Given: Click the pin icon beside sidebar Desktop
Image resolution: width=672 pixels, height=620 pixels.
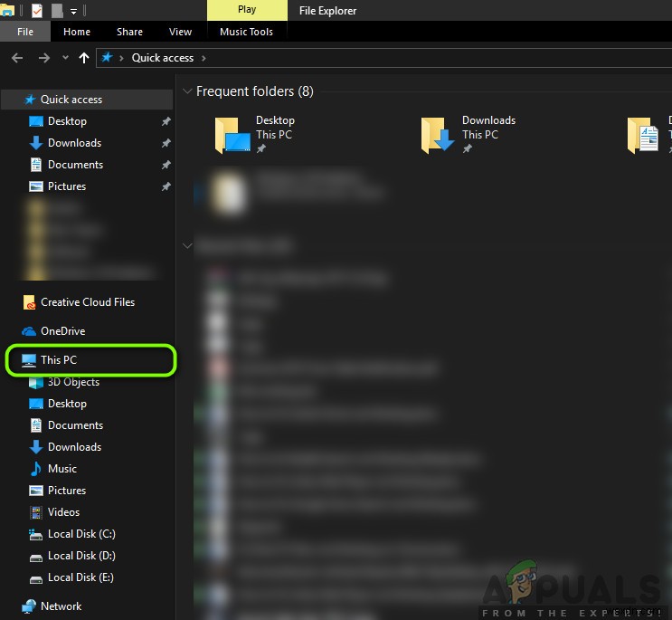Looking at the screenshot, I should tap(166, 121).
